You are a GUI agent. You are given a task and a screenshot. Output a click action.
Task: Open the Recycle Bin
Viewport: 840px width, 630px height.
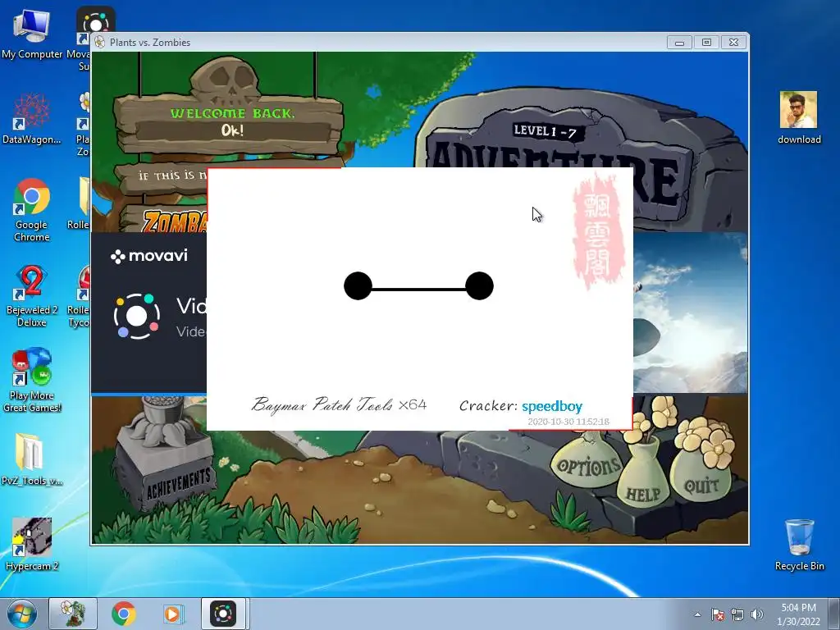pyautogui.click(x=799, y=545)
